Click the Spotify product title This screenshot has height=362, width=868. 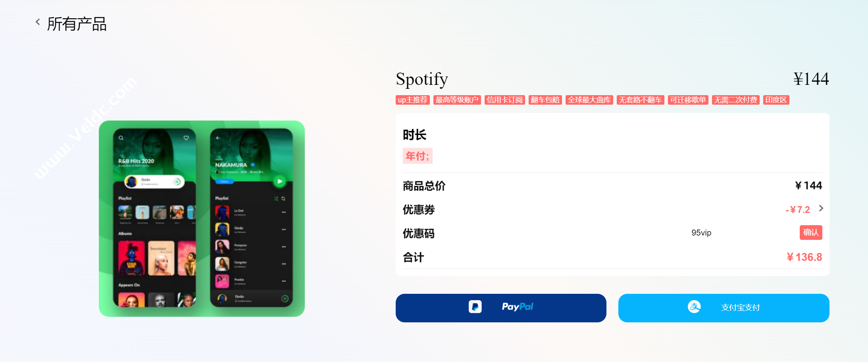[422, 79]
